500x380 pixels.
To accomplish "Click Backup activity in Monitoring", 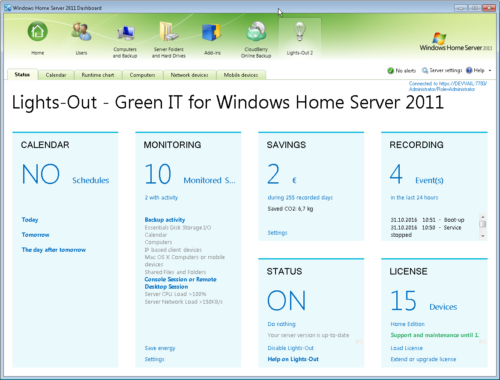I will tap(165, 220).
